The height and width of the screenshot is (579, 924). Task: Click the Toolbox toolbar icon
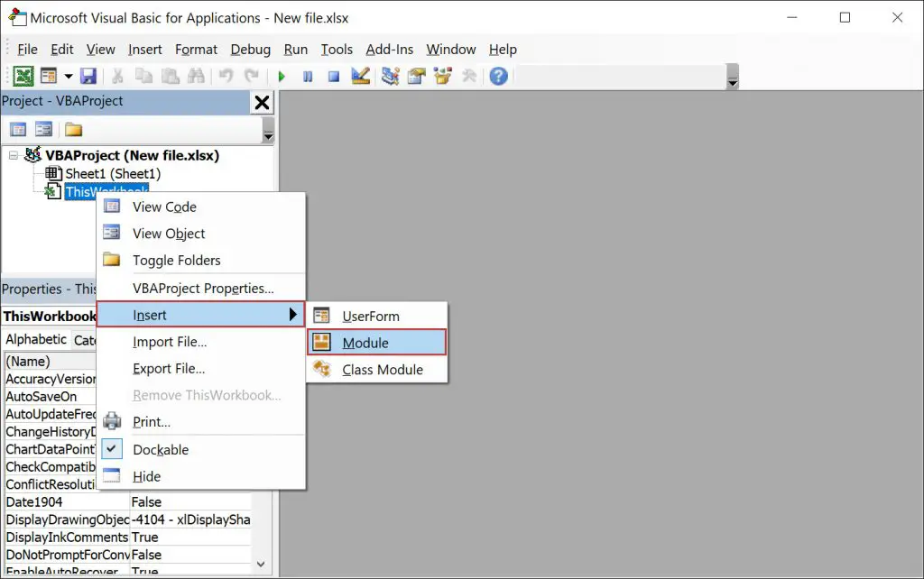[x=469, y=76]
